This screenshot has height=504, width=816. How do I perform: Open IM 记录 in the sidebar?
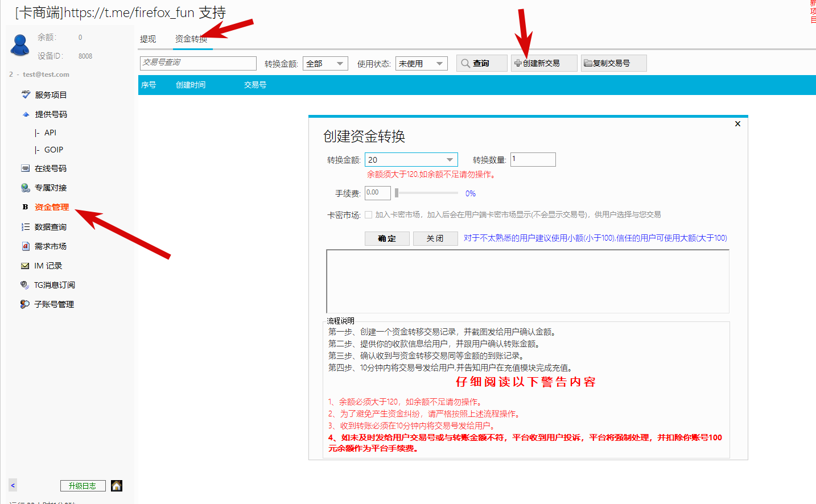pos(48,266)
